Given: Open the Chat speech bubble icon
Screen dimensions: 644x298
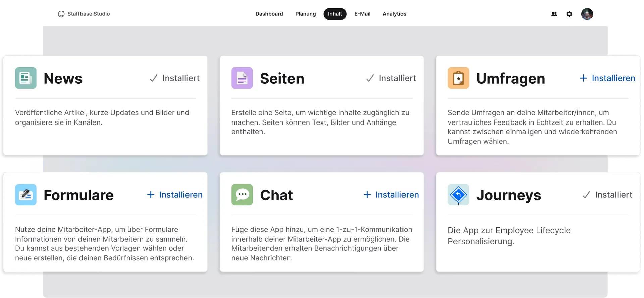Looking at the screenshot, I should 242,195.
